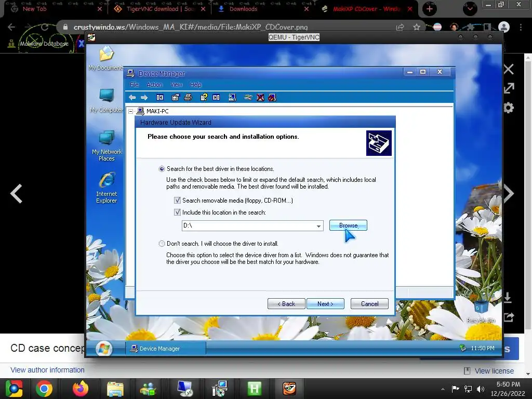Click Disable device toolbar icon
532x399 pixels.
pyautogui.click(x=272, y=98)
